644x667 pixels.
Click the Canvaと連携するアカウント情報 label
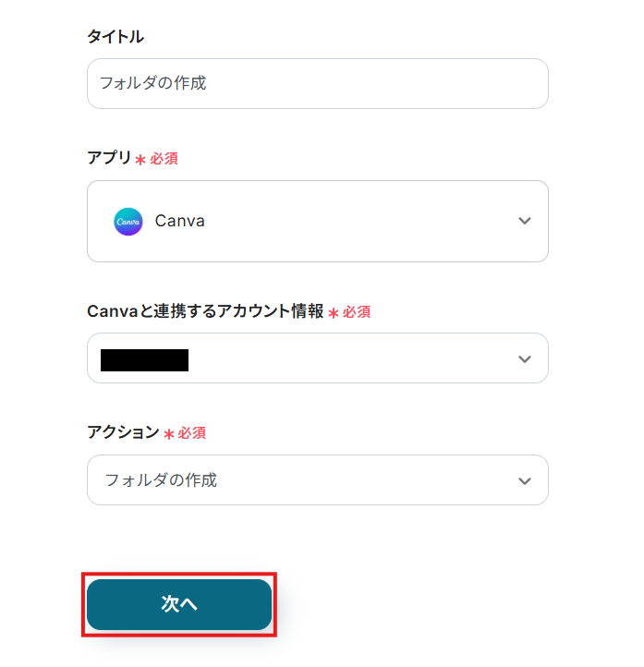[x=205, y=312]
